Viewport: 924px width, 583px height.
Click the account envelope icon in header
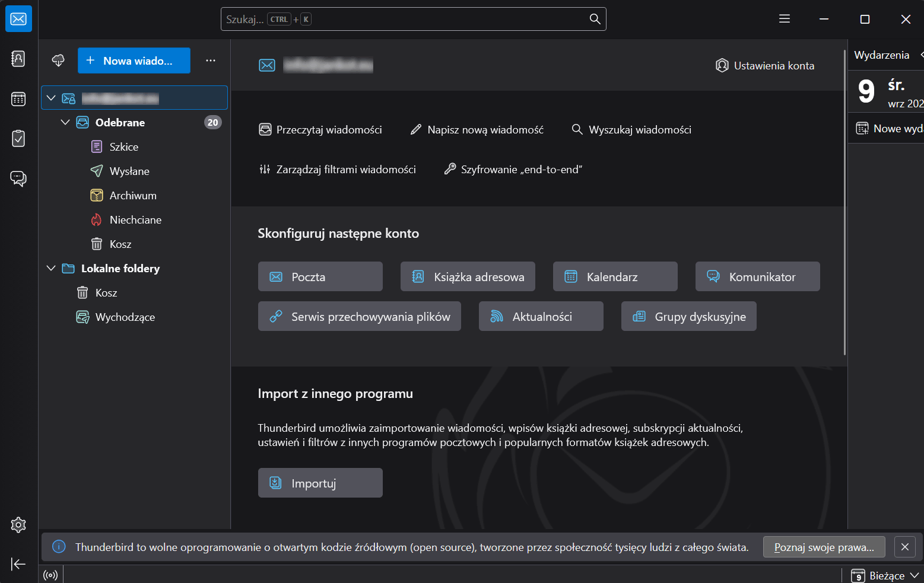pyautogui.click(x=267, y=65)
